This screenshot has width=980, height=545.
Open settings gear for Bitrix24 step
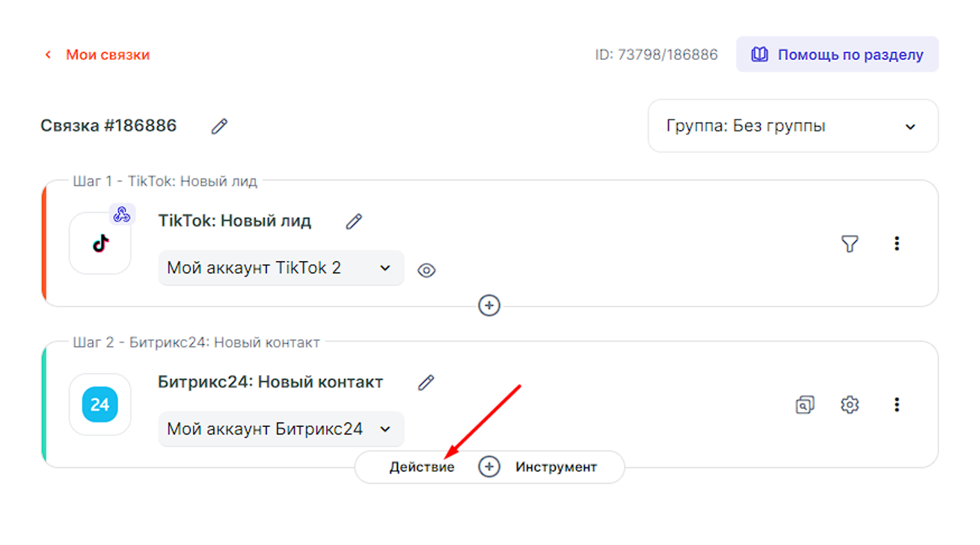click(849, 404)
